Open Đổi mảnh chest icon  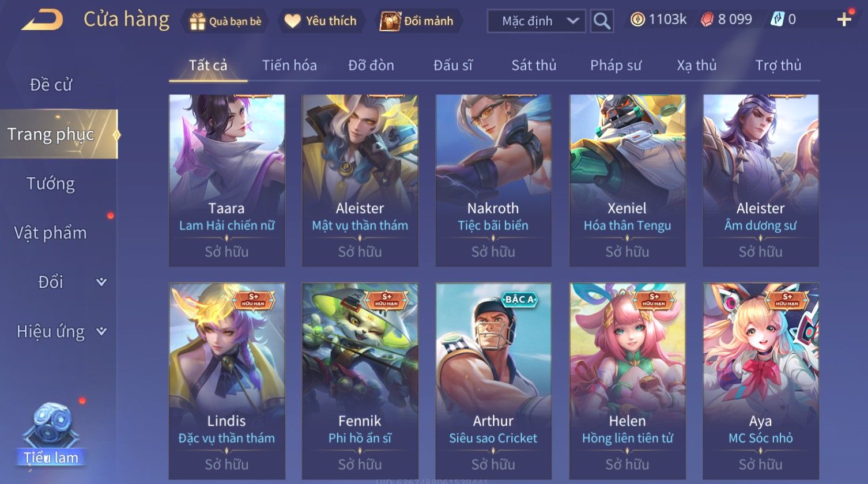390,21
